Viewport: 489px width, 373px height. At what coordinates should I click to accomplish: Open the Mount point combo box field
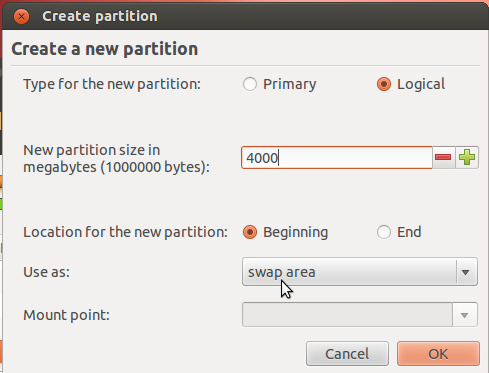[x=347, y=314]
